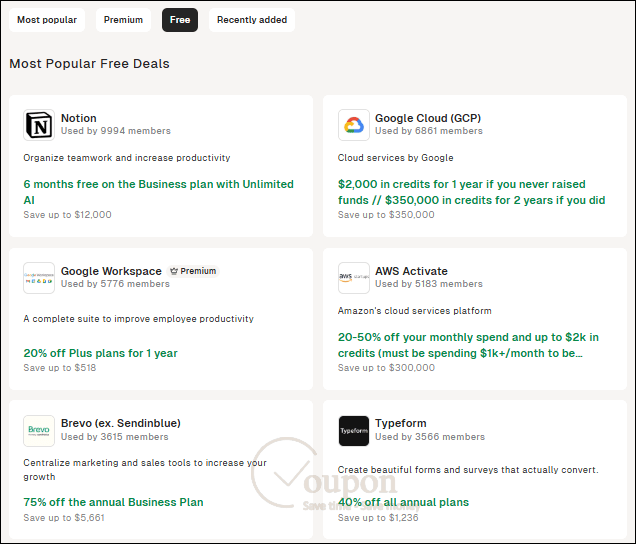Click the 'Most Popular Free Deals' heading
Viewport: 636px width, 544px height.
(x=89, y=64)
